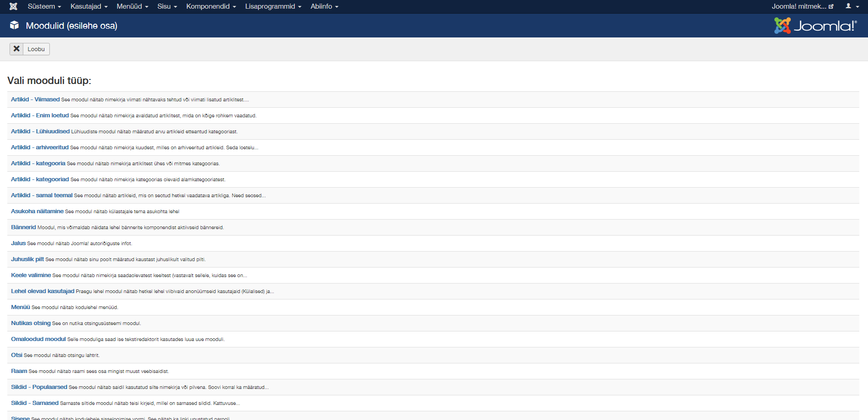The image size is (868, 420).
Task: Choose Asukoha näitamine module
Action: point(37,211)
